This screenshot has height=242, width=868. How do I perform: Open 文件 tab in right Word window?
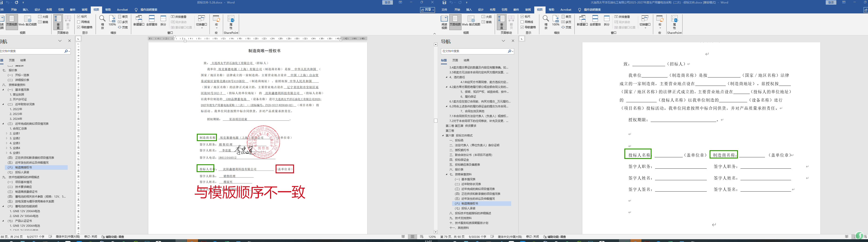point(444,10)
